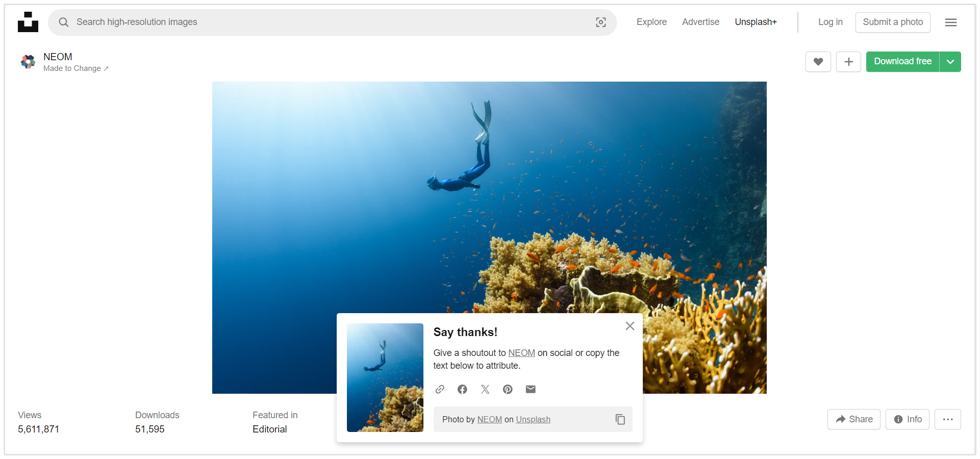Viewport: 980px width, 459px height.
Task: Share via email envelope icon
Action: tap(531, 389)
